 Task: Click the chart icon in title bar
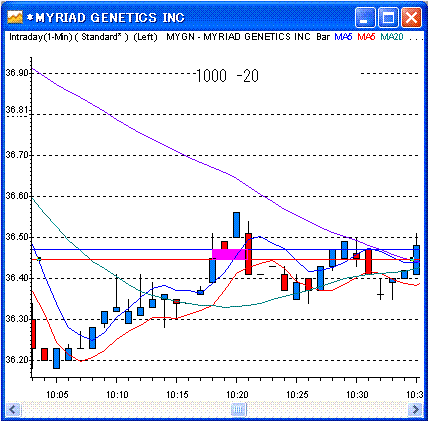[x=15, y=17]
